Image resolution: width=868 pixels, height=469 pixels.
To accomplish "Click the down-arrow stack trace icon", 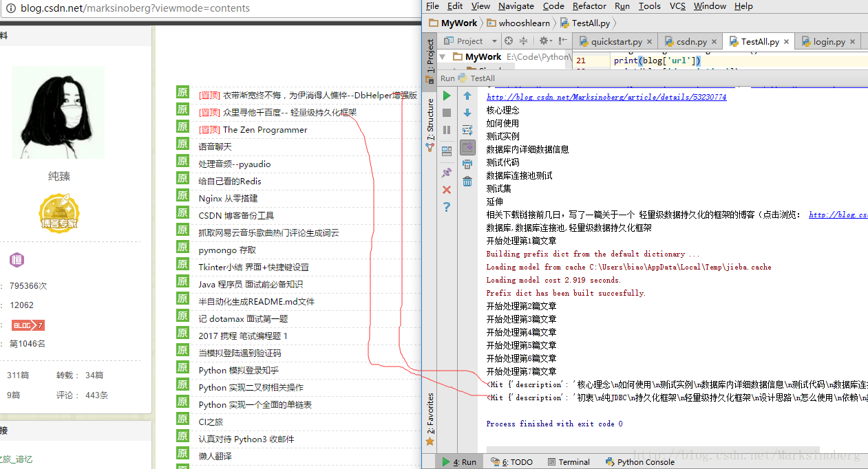I will tap(467, 113).
